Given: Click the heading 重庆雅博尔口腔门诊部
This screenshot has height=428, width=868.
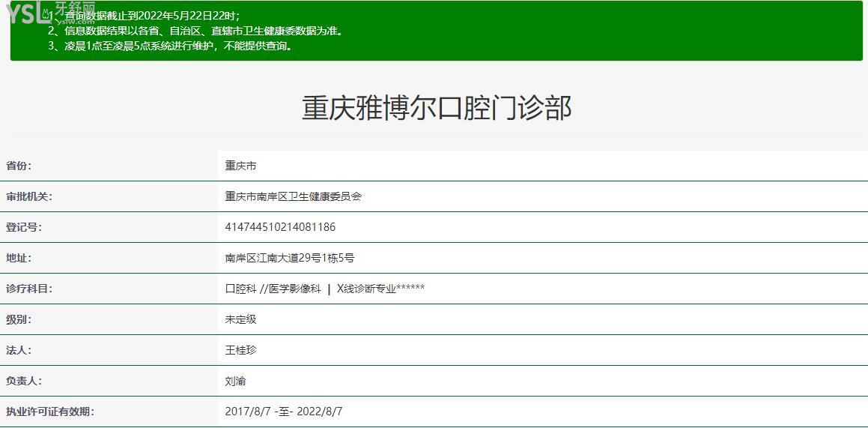Looking at the screenshot, I should pyautogui.click(x=436, y=108).
